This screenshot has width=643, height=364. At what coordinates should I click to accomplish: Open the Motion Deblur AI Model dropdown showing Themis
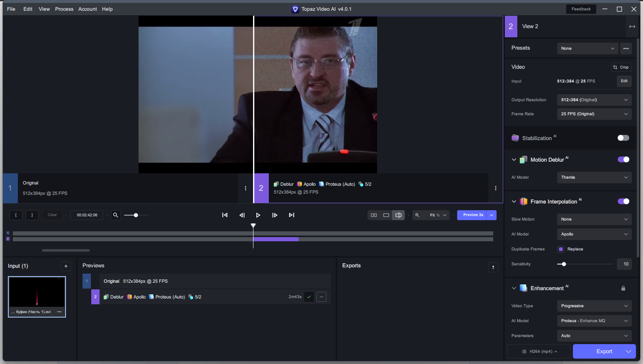click(x=594, y=177)
